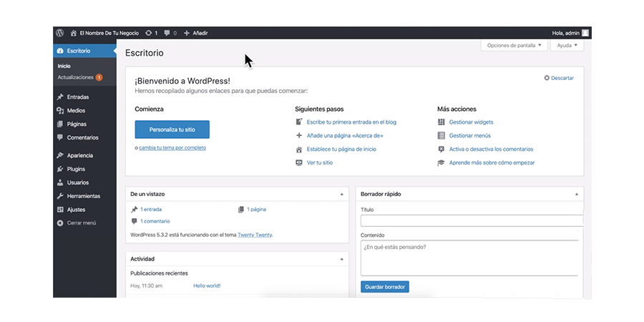The width and height of the screenshot is (644, 322).
Task: Focus the Título input field
Action: [472, 220]
